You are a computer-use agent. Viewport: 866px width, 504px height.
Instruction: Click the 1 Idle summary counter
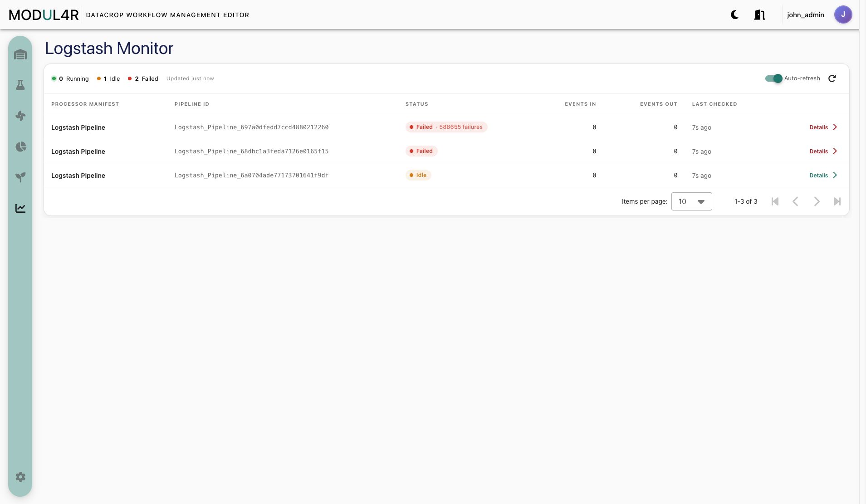[108, 78]
